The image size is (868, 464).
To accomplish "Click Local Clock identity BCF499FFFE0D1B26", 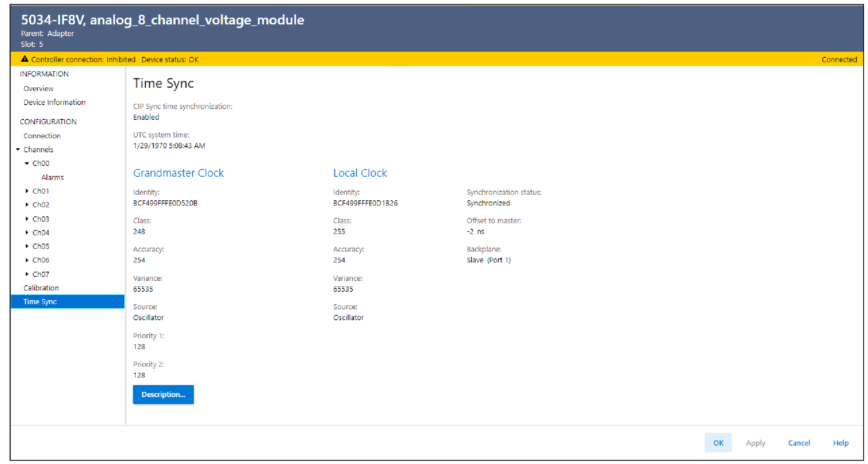I will pos(366,203).
